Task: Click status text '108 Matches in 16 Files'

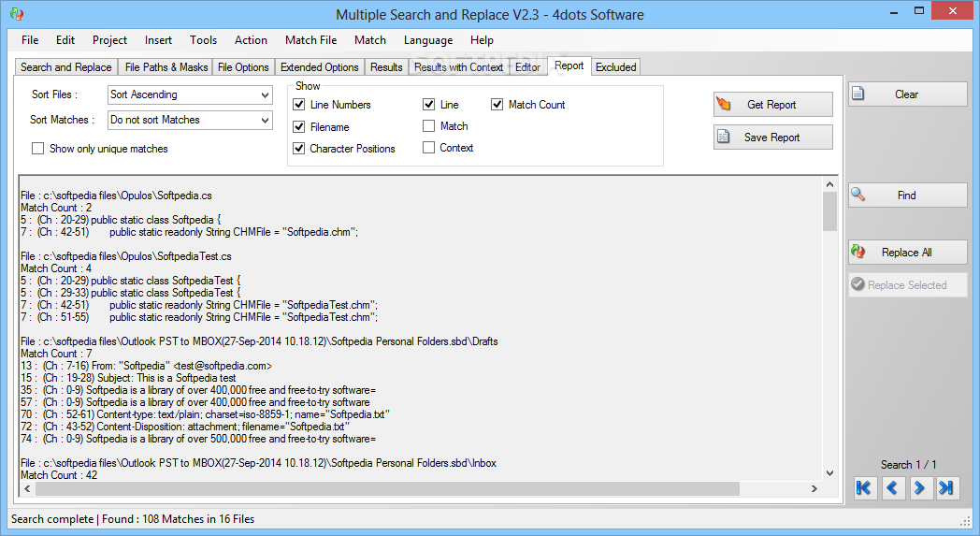Action: pyautogui.click(x=198, y=518)
